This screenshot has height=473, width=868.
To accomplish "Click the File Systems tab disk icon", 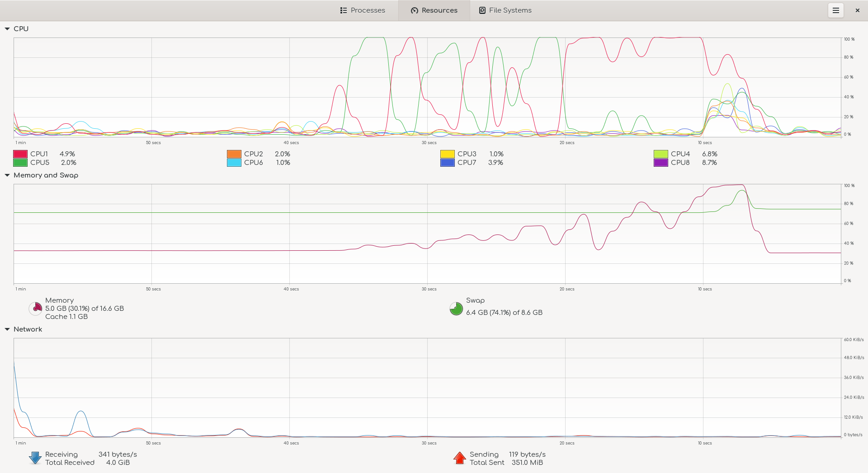I will click(482, 10).
